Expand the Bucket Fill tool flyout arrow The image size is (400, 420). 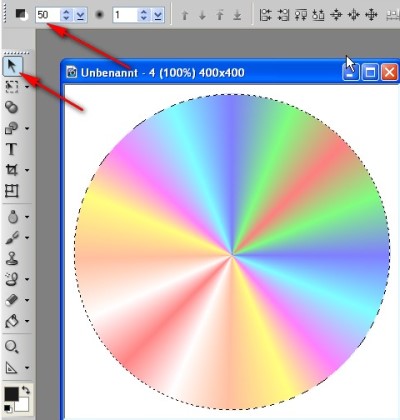coord(27,321)
